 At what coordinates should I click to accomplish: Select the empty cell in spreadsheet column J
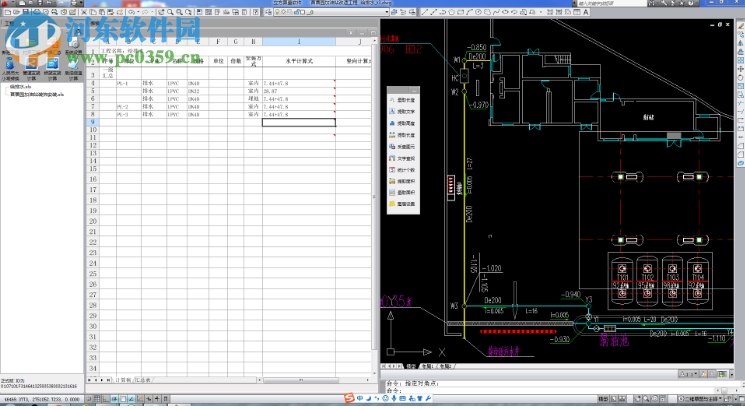[x=298, y=123]
